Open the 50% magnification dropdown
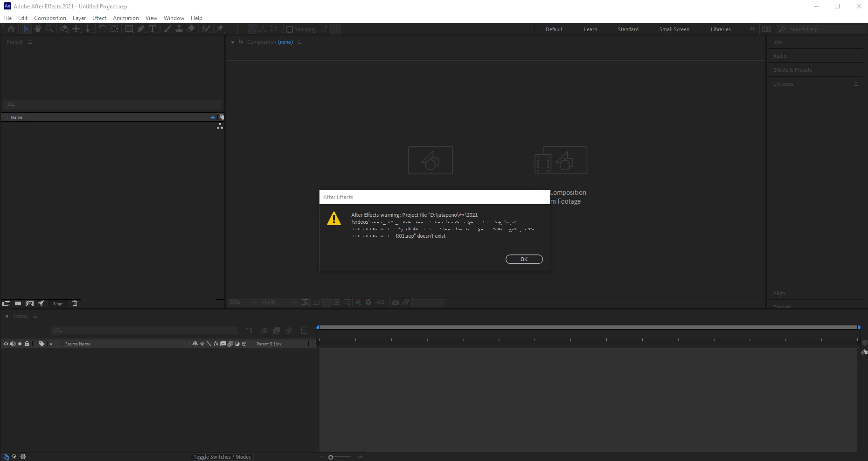Viewport: 868px width, 461px height. click(x=243, y=303)
